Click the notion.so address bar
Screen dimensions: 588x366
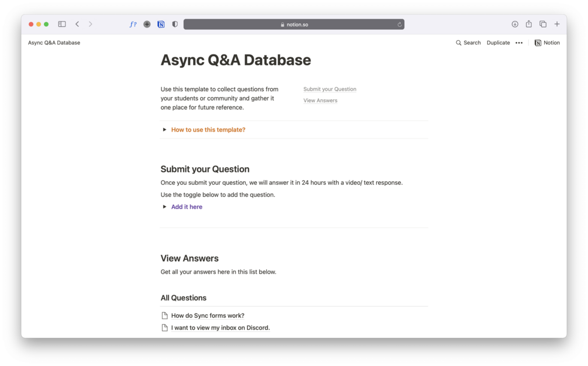click(293, 24)
